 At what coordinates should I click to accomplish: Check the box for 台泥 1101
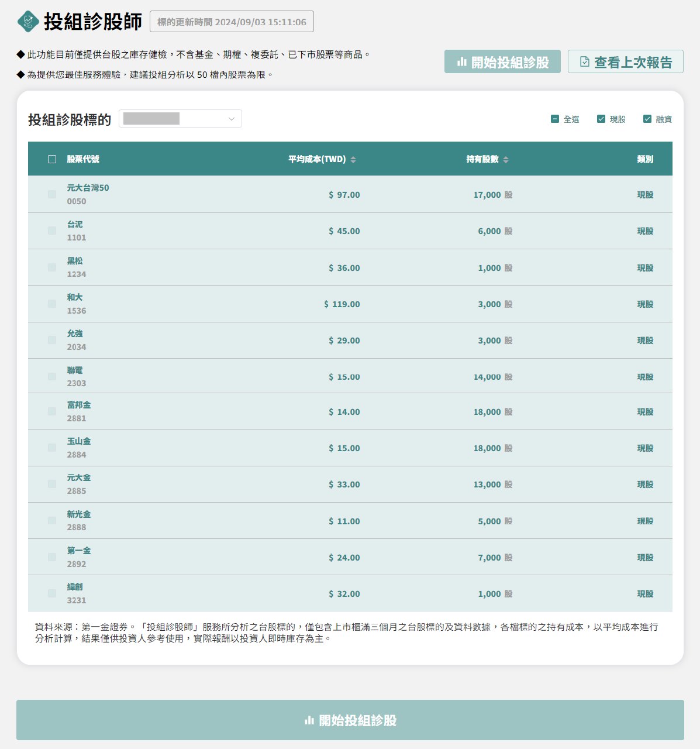pos(52,231)
